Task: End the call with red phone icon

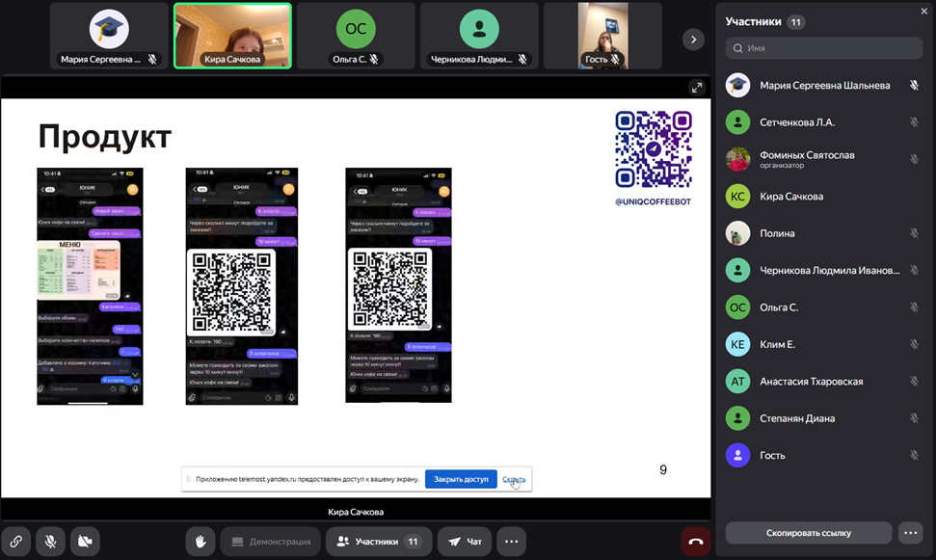Action: (x=695, y=542)
